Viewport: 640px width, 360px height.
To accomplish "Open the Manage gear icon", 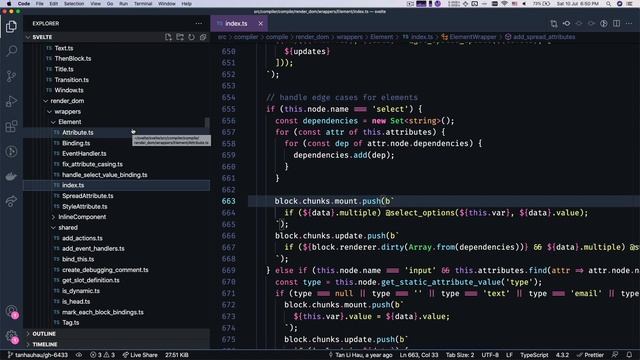I will coord(11,336).
